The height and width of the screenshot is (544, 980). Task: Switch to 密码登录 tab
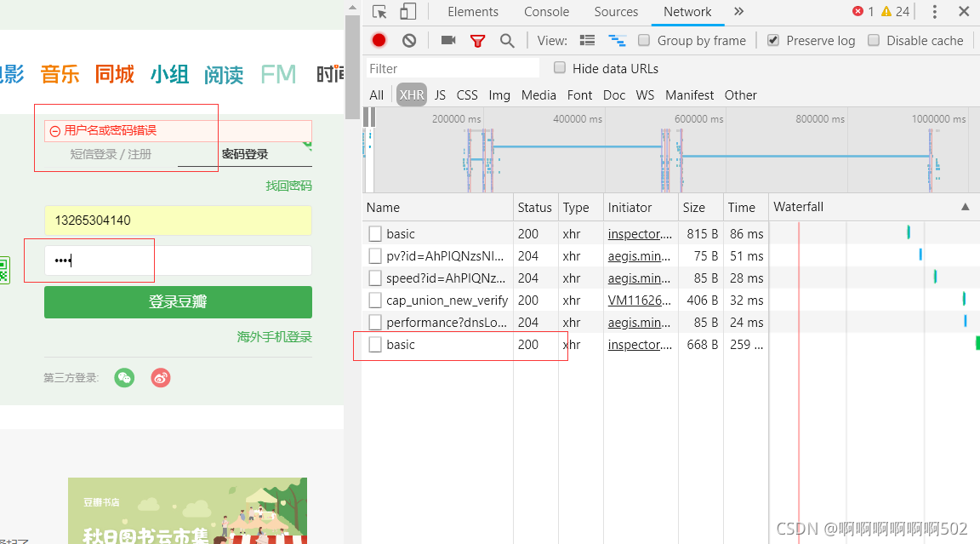244,154
